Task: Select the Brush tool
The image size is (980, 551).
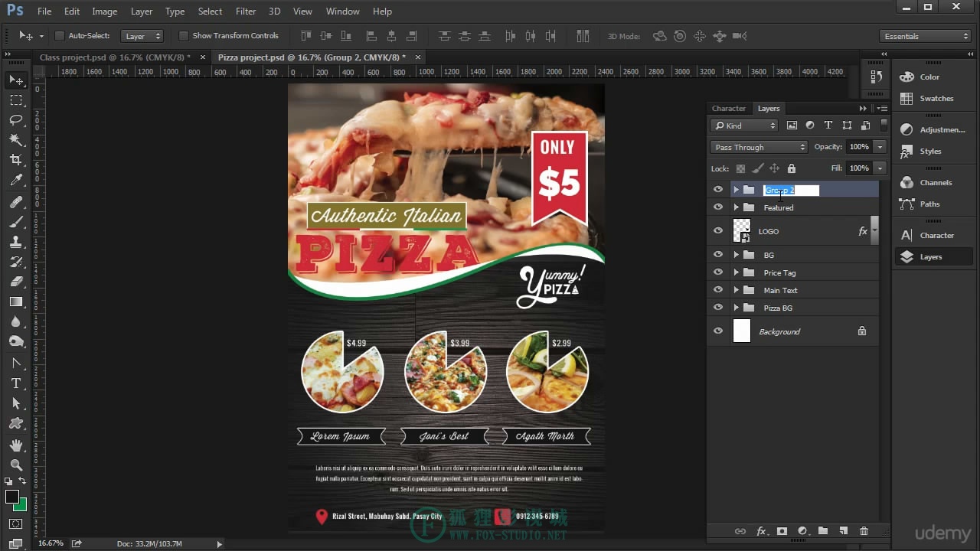Action: 16,222
